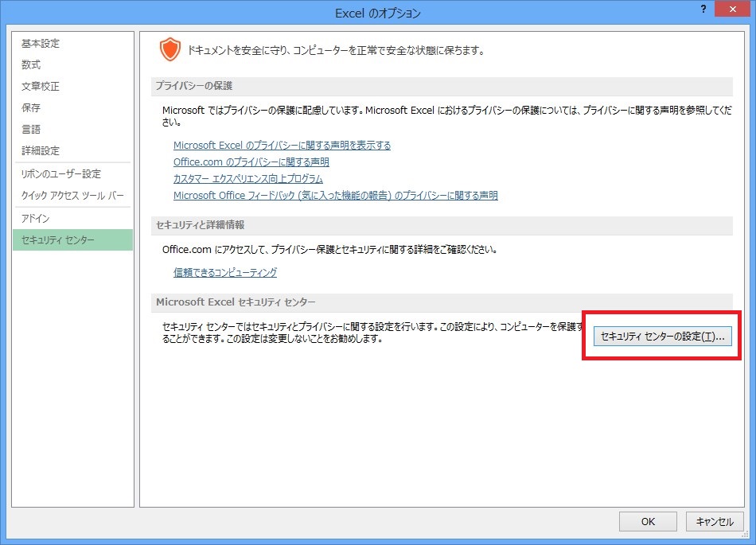The width and height of the screenshot is (756, 545).
Task: Click the dialog resize grip corner
Action: (x=746, y=535)
